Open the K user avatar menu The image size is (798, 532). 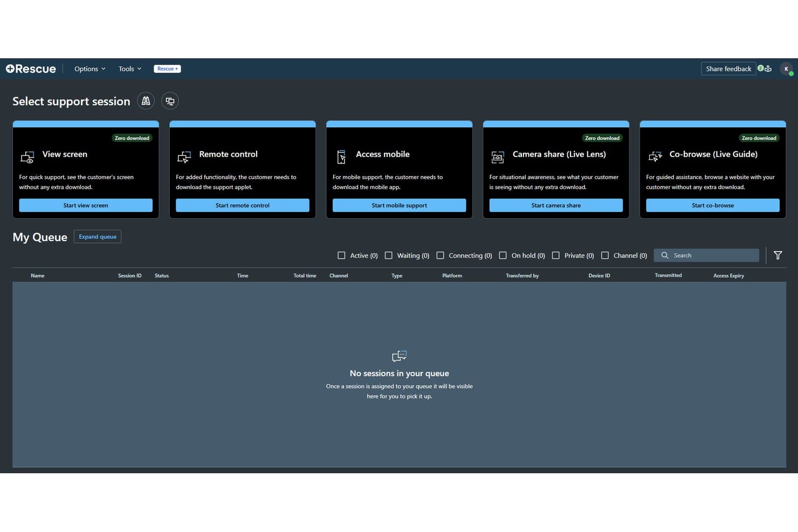coord(786,69)
